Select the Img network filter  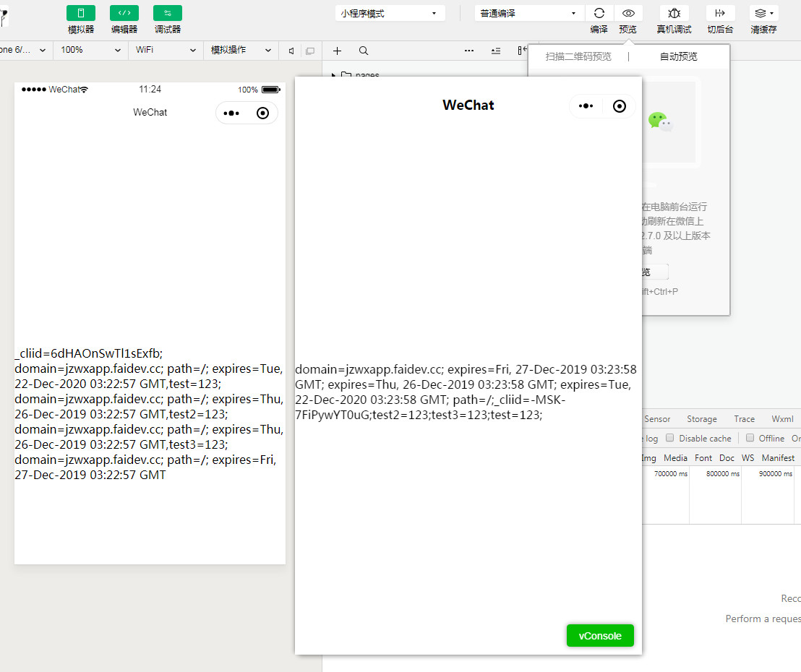648,458
